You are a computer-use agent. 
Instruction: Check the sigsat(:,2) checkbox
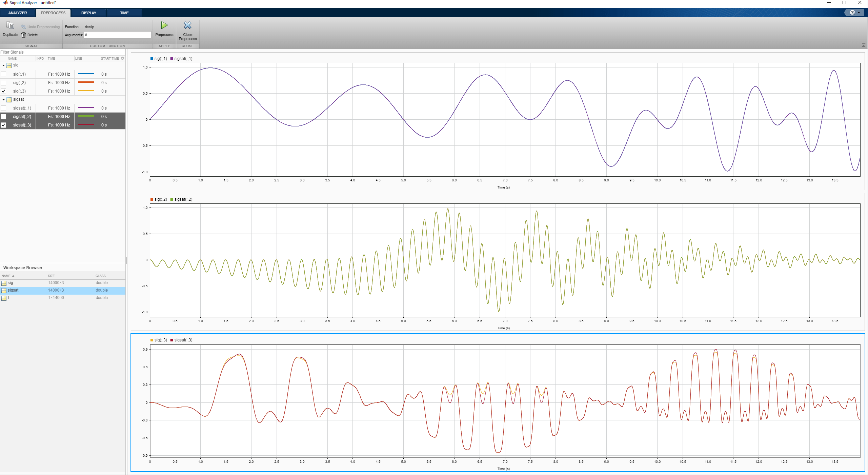(x=4, y=117)
